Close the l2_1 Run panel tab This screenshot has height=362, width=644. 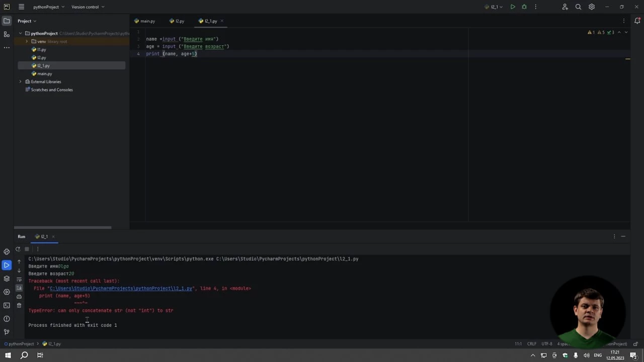[53, 236]
